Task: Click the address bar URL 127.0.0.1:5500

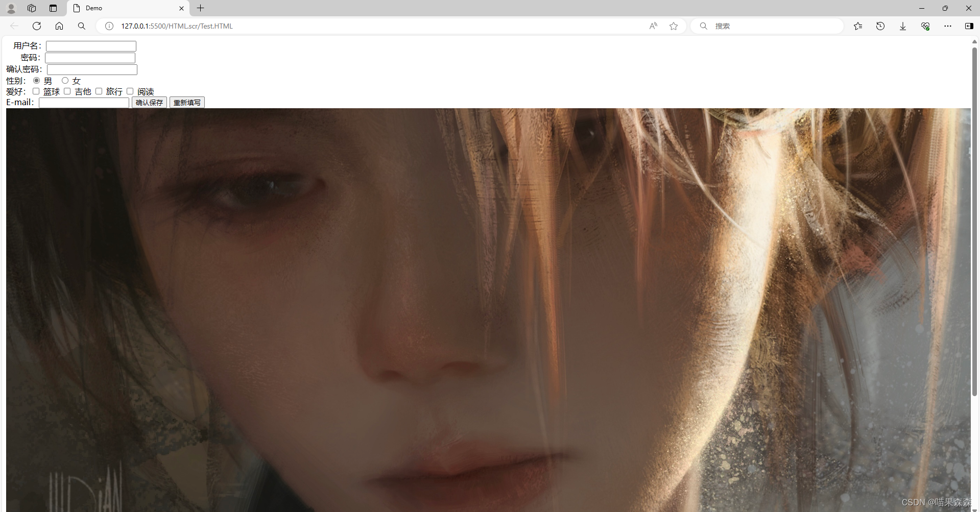Action: (177, 26)
